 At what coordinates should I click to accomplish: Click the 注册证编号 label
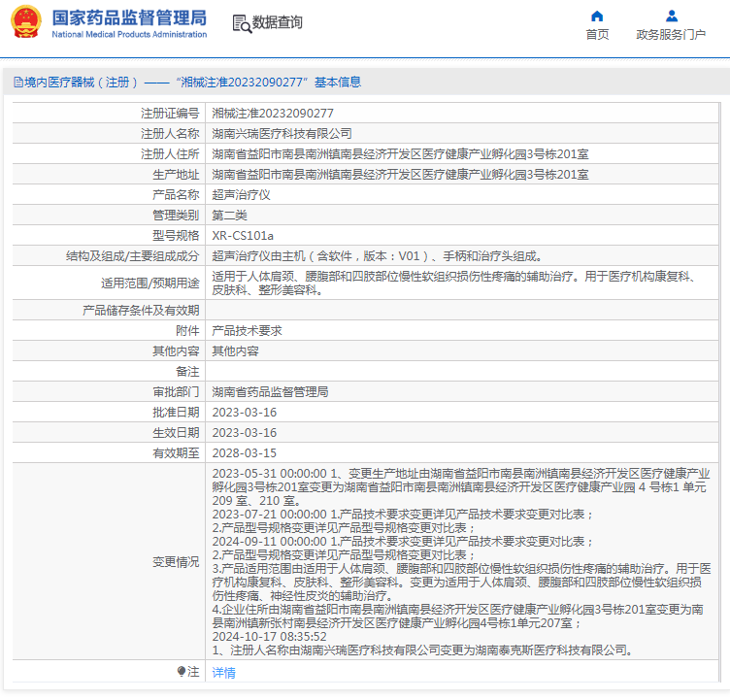(x=170, y=114)
